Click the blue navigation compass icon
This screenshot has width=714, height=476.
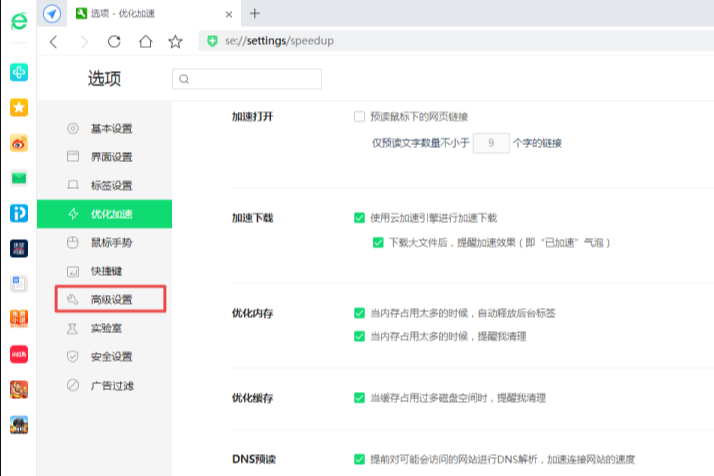[52, 14]
